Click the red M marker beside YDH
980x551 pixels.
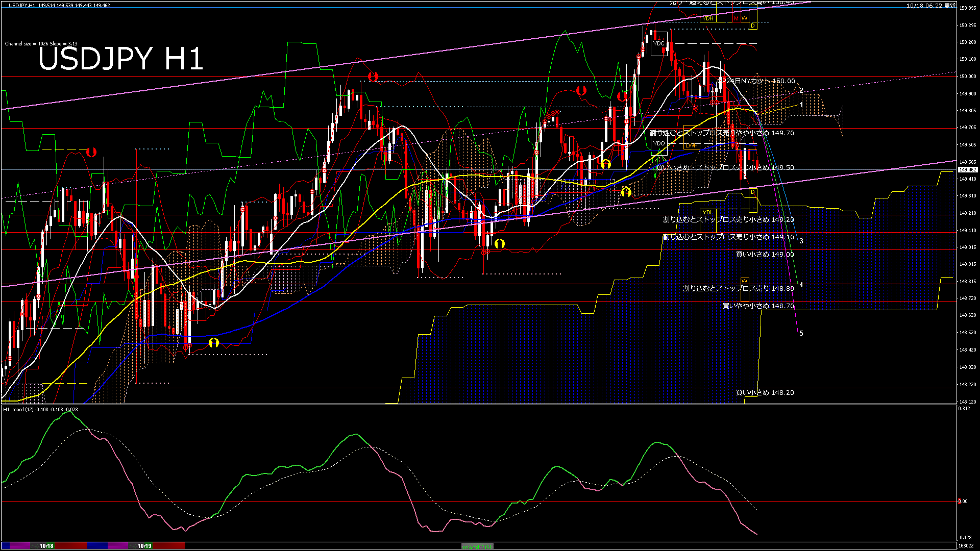(x=736, y=19)
